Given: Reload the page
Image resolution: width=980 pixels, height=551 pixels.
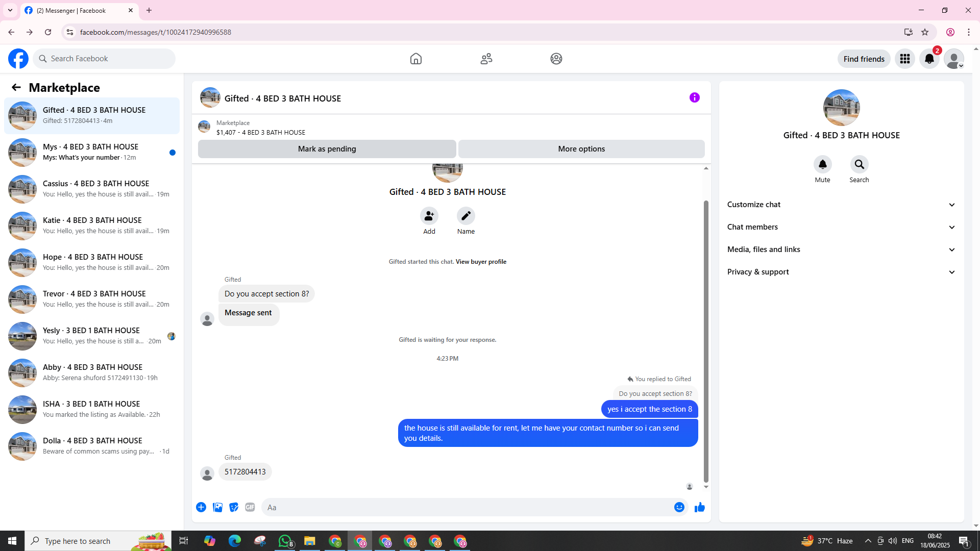Looking at the screenshot, I should 48,32.
